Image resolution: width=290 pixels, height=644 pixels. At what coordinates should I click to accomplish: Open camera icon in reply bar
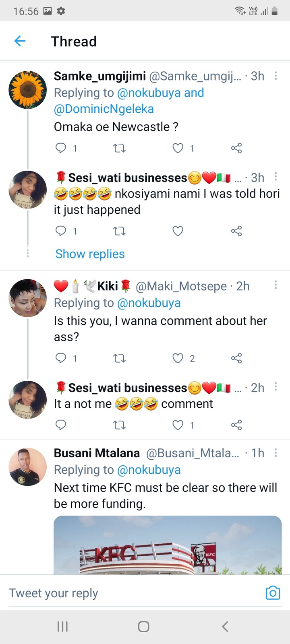click(273, 593)
